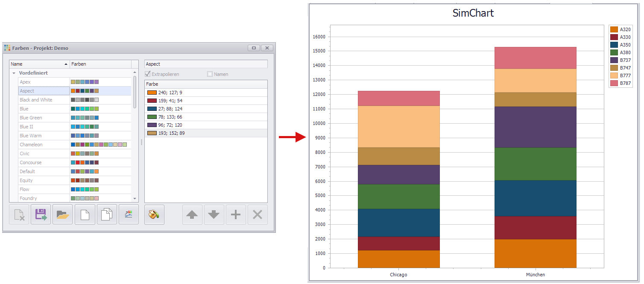Select the orange 240; 127; 9 color swatch
The image size is (644, 284).
152,92
